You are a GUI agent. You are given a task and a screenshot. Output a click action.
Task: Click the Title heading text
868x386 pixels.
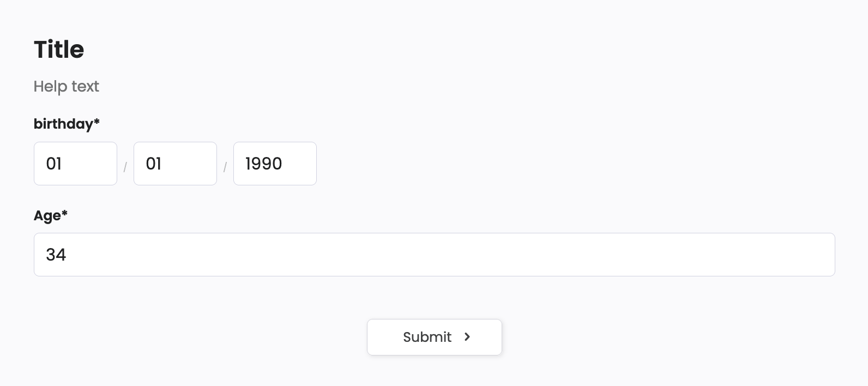59,50
